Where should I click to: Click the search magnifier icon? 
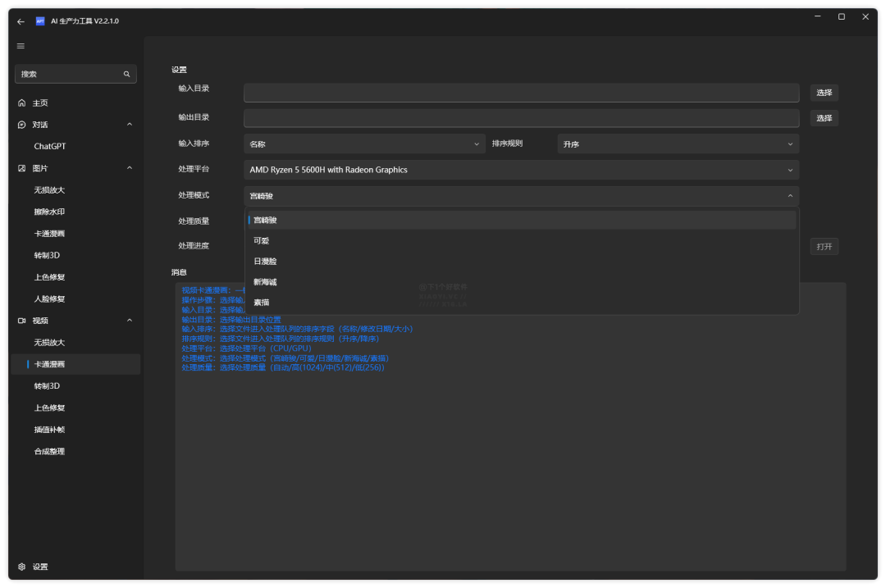[x=126, y=74]
